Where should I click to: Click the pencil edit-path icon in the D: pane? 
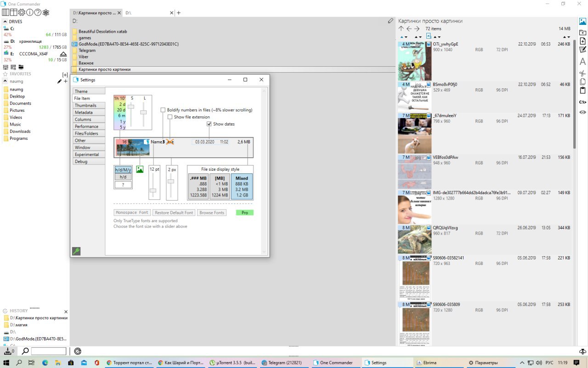(390, 21)
